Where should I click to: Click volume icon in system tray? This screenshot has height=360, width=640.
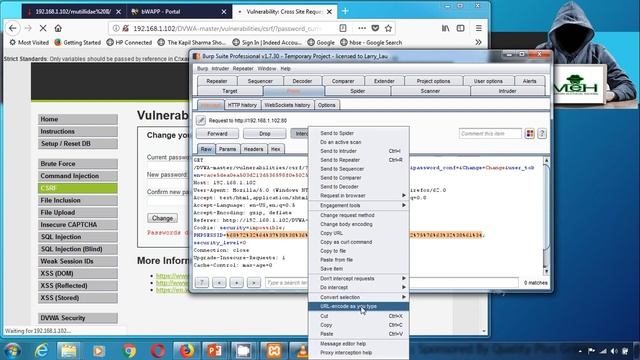[x=614, y=351]
